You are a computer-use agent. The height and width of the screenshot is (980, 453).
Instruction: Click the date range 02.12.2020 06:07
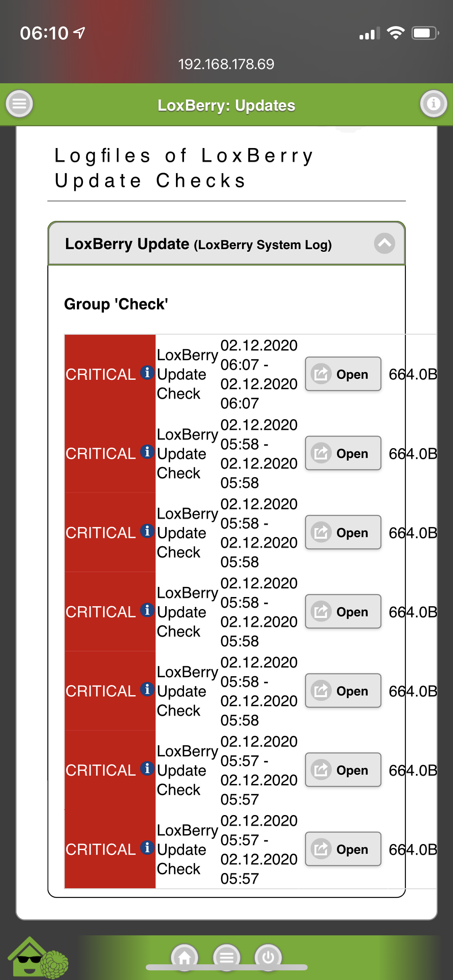point(259,374)
